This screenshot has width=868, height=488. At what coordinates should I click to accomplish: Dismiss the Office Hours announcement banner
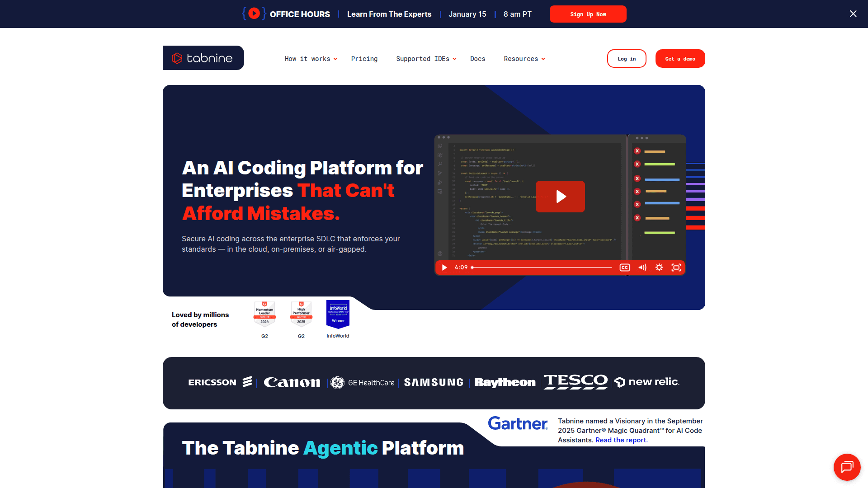(x=853, y=14)
